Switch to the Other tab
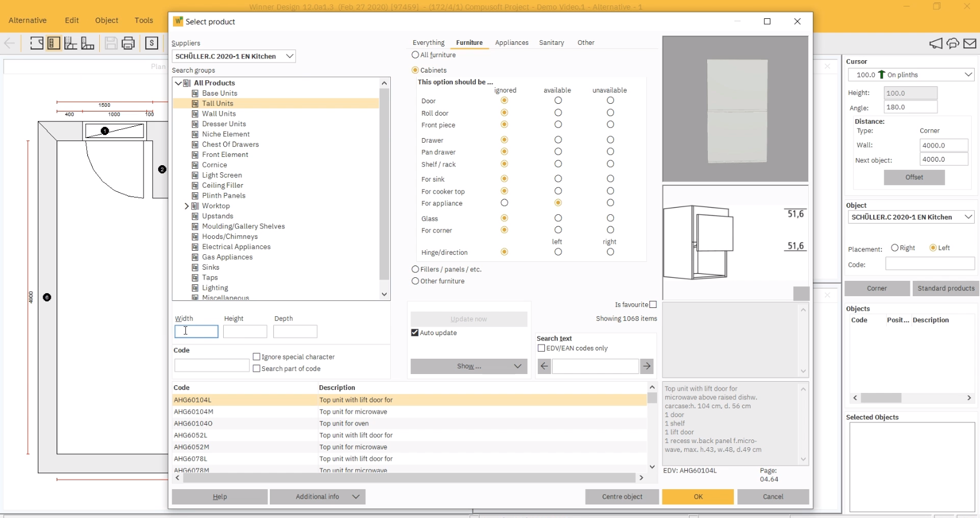This screenshot has height=518, width=980. coord(586,42)
